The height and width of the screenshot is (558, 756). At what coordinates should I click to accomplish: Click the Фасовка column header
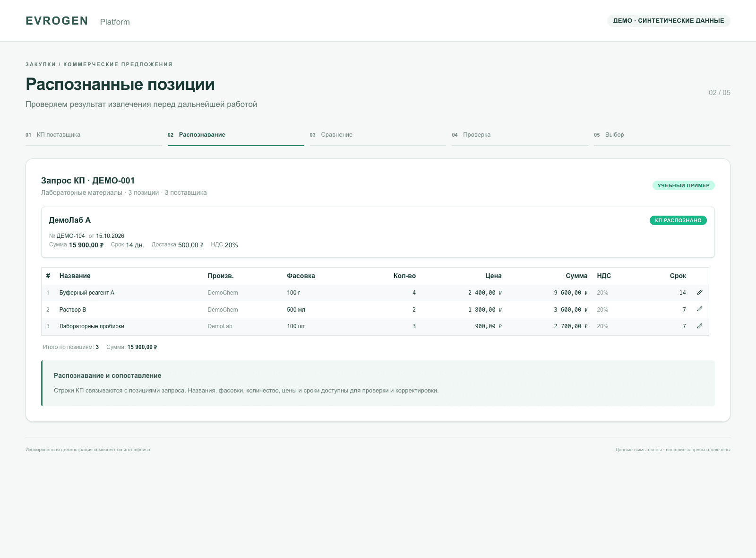click(301, 276)
